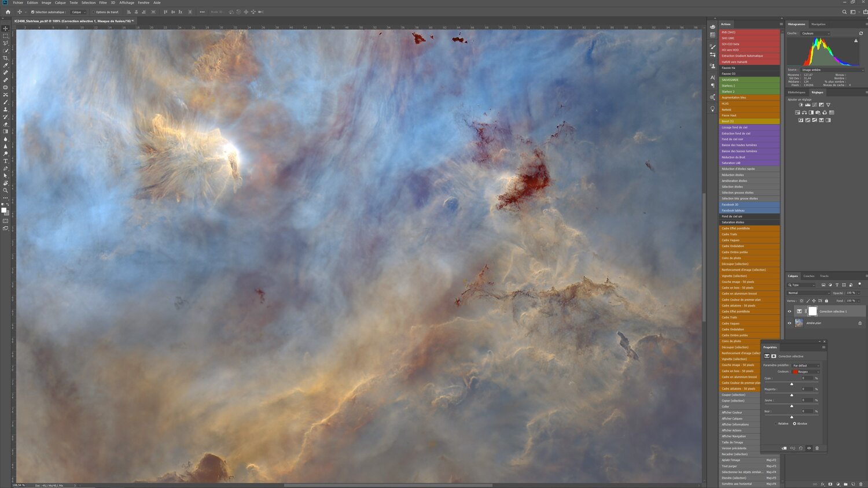Open the Fond fill value dropdown arrow
The height and width of the screenshot is (488, 868).
pos(859,301)
